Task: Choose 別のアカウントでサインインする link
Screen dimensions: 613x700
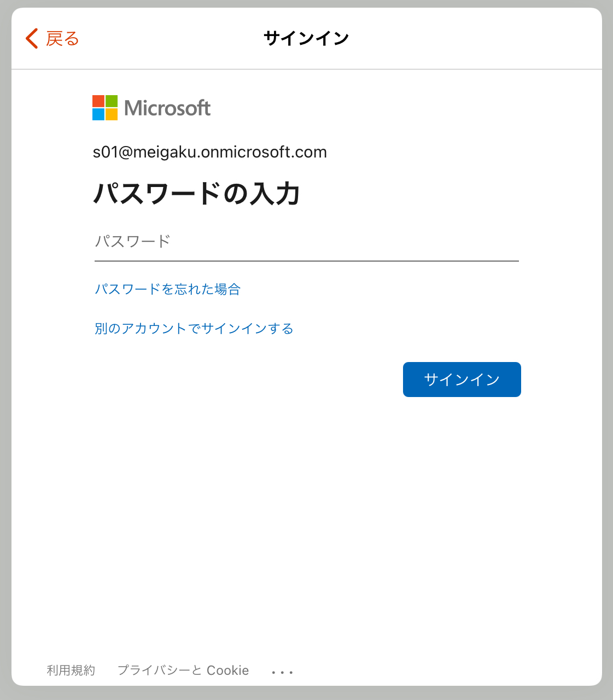Action: click(x=194, y=328)
